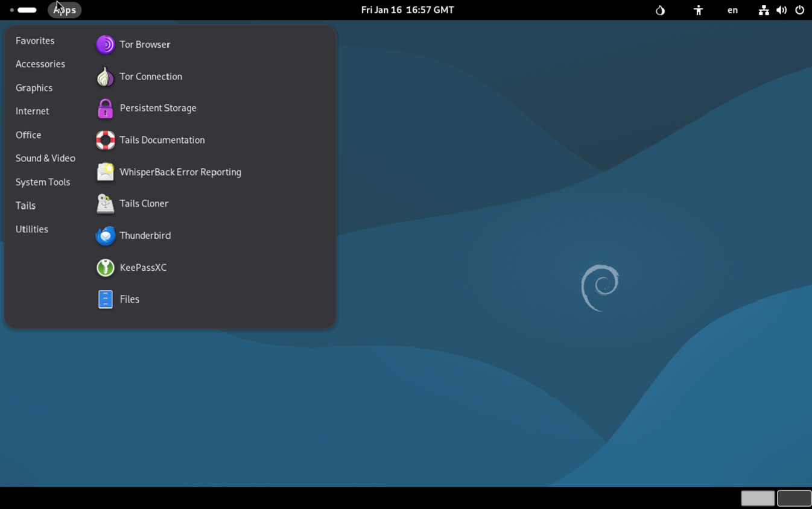Image resolution: width=812 pixels, height=509 pixels.
Task: Open the System Tools category
Action: 43,182
